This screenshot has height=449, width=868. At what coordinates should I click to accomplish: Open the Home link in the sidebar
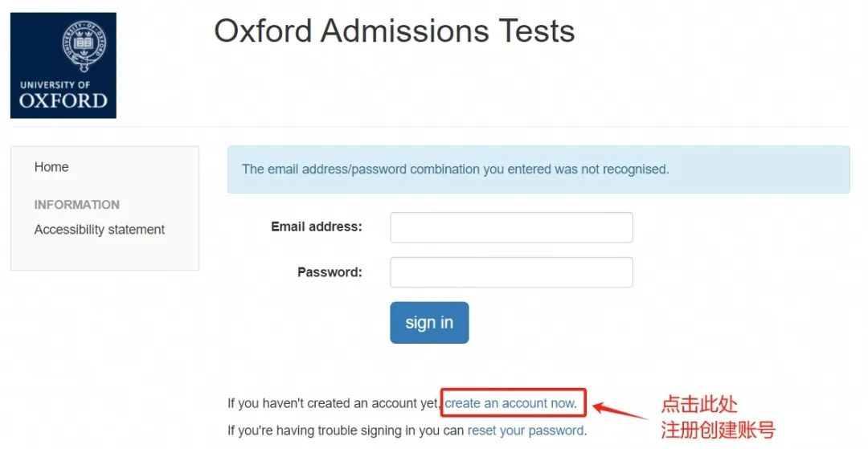pos(51,167)
